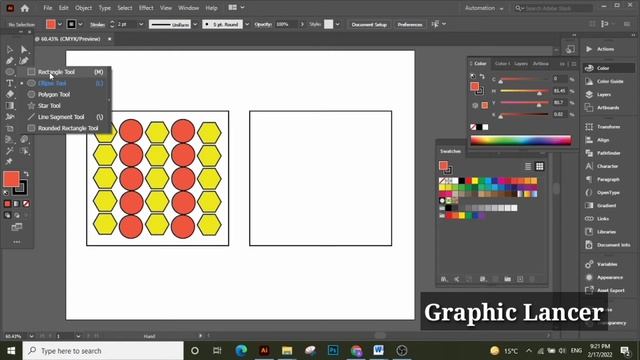Open the Document Info panel icon
The width and height of the screenshot is (640, 360).
(589, 244)
